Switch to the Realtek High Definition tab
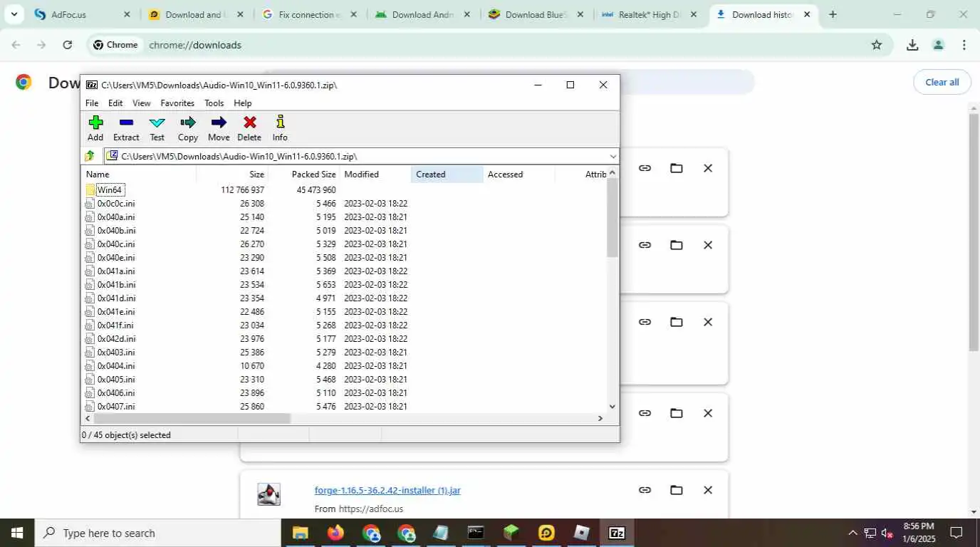 (650, 14)
